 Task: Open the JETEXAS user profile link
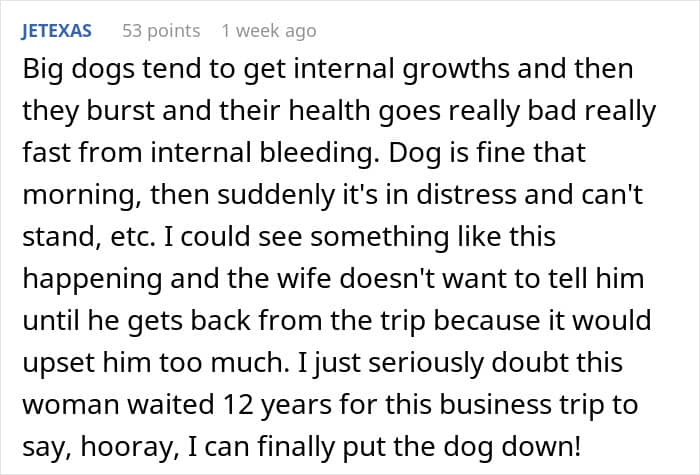click(x=56, y=31)
